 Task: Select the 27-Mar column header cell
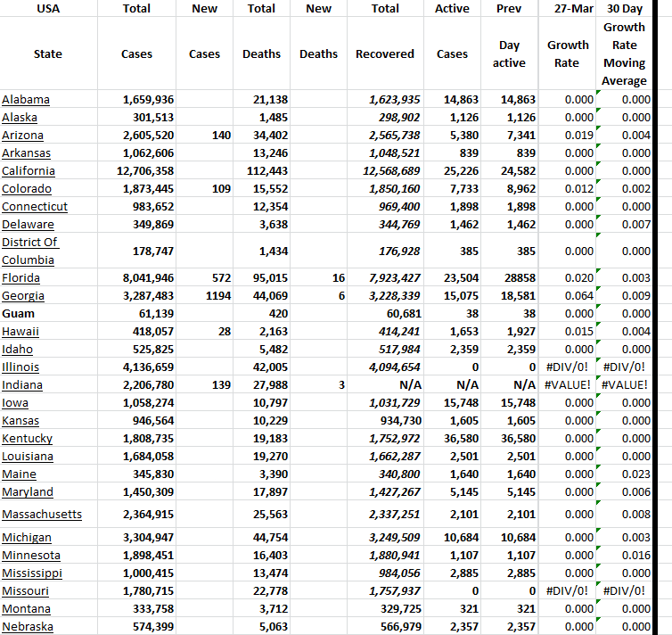[x=568, y=8]
